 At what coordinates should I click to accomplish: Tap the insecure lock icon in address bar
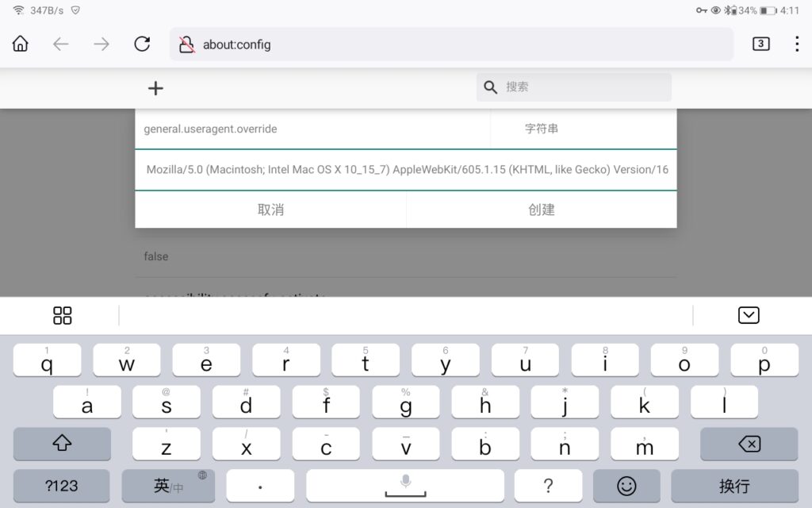[186, 44]
